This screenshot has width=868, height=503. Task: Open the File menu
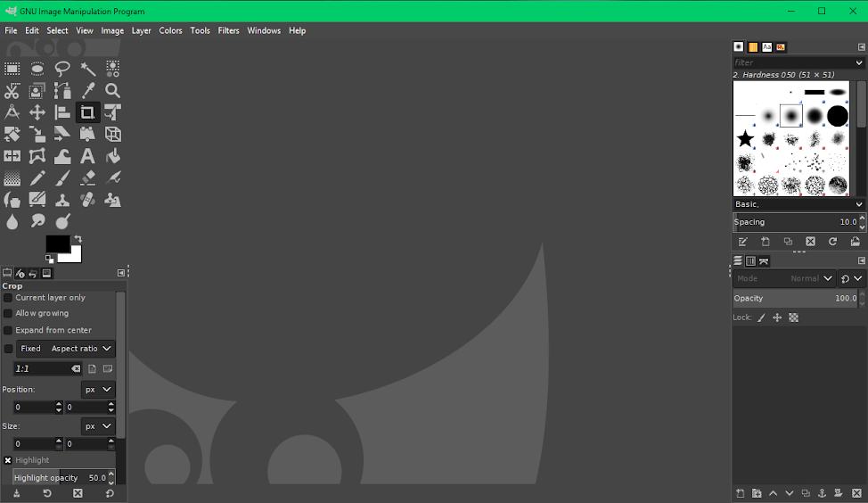click(11, 30)
